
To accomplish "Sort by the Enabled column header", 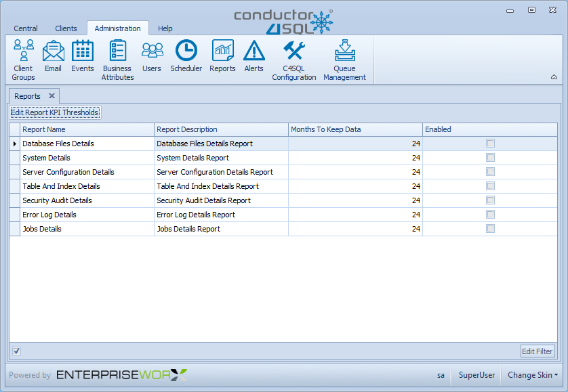I will (x=490, y=129).
